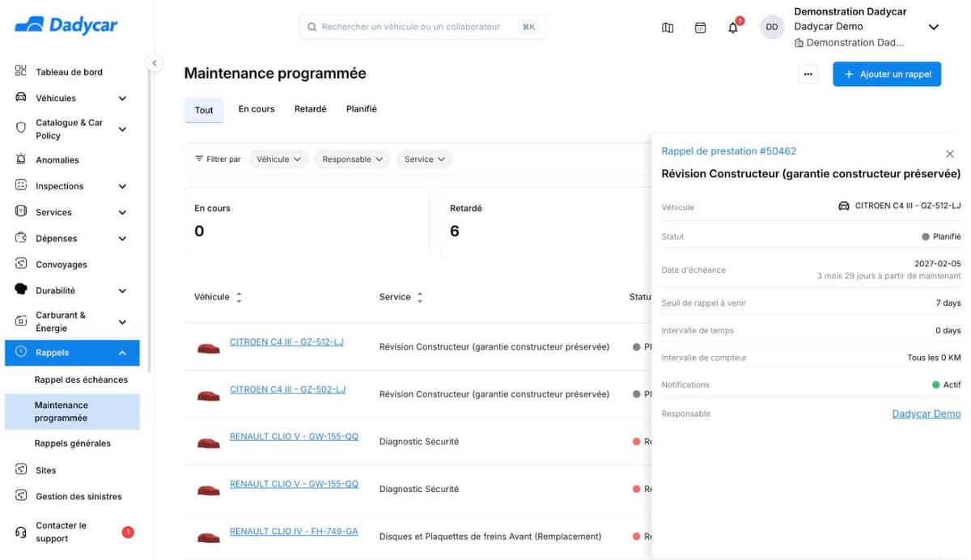Viewport: 971px width, 560px height.
Task: Expand the Dépenses sidebar menu
Action: [122, 239]
